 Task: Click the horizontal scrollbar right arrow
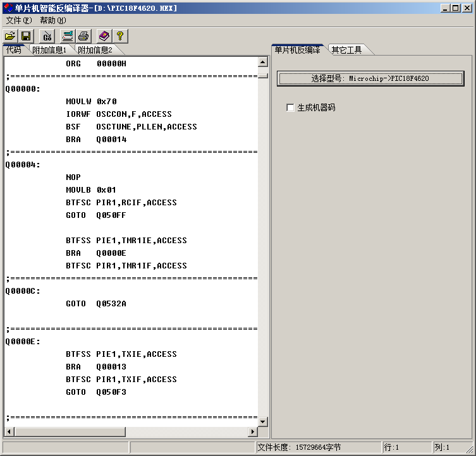tap(253, 432)
